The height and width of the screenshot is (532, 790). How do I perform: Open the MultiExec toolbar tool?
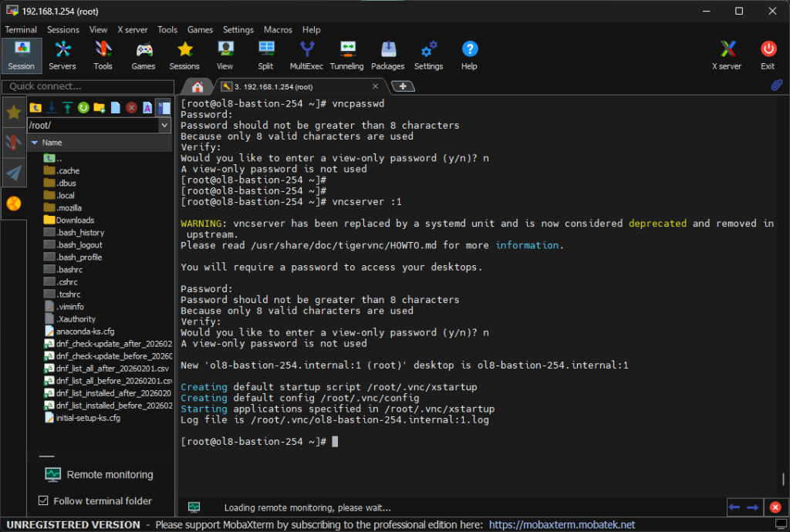(x=306, y=56)
